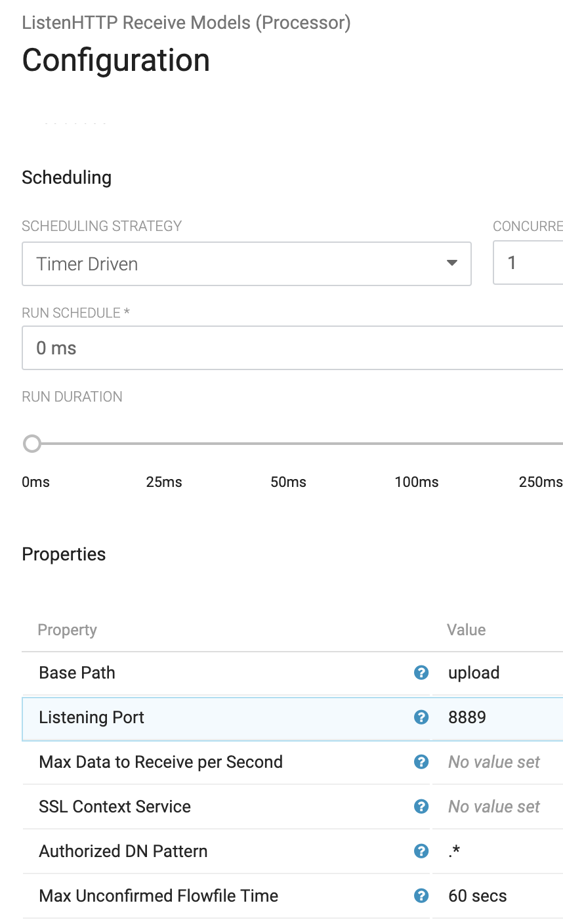The height and width of the screenshot is (924, 563).
Task: Edit the 60 secs Flowfile Time value
Action: tap(478, 896)
